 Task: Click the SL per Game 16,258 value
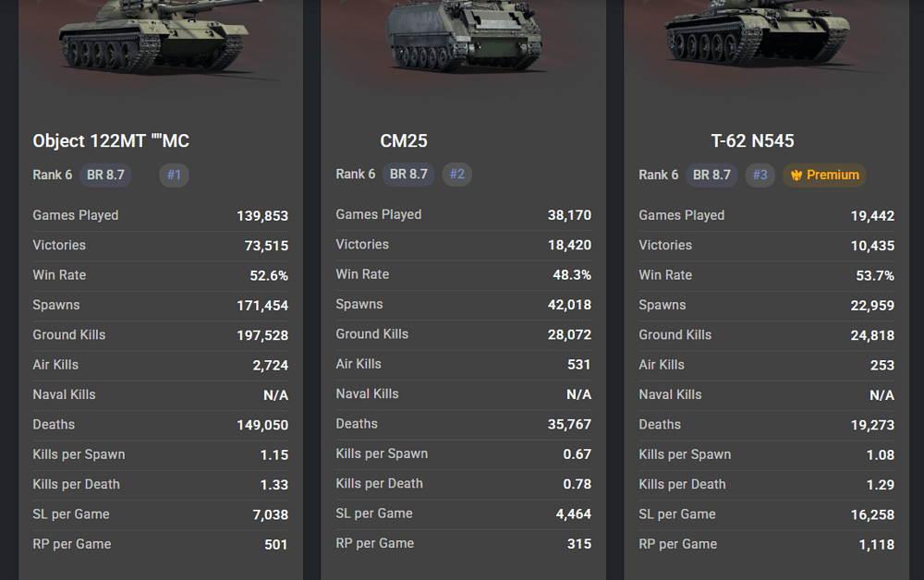[x=872, y=514]
